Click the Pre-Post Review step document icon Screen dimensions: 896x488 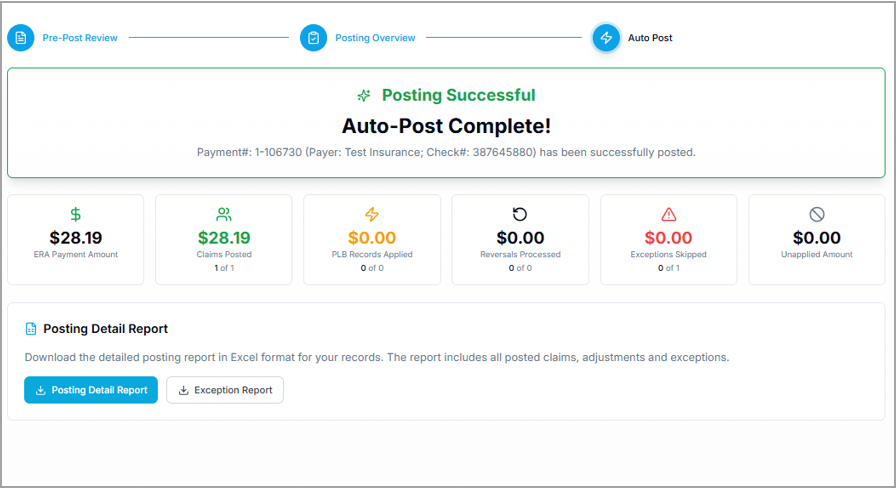21,38
